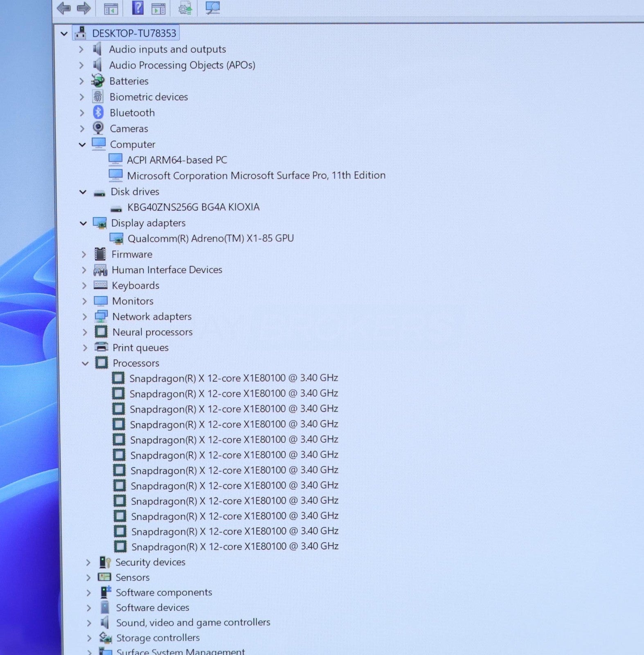
Task: Collapse the Display adapters category
Action: click(83, 224)
